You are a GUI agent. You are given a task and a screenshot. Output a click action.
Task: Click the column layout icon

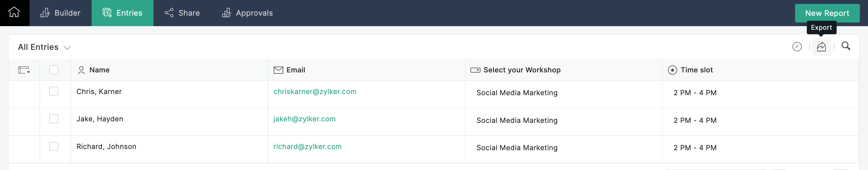(x=24, y=70)
